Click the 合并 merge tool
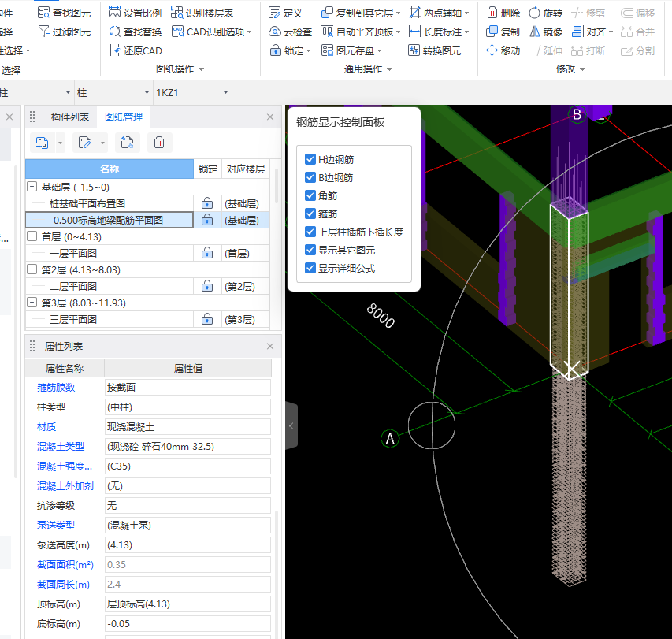 [x=637, y=32]
